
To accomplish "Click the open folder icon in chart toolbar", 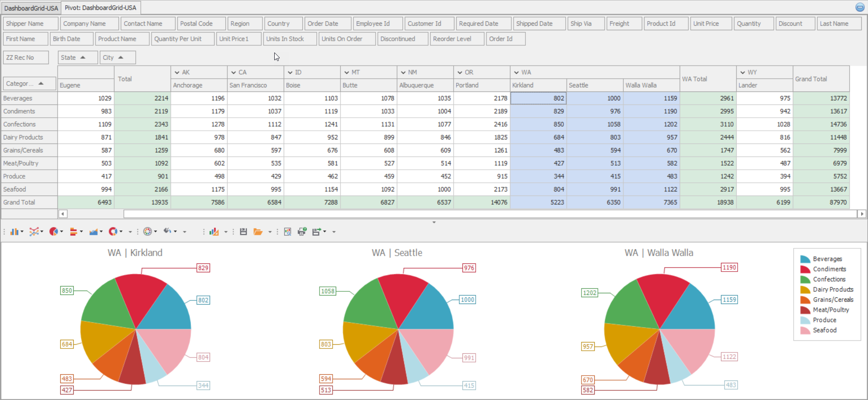I will (x=258, y=232).
